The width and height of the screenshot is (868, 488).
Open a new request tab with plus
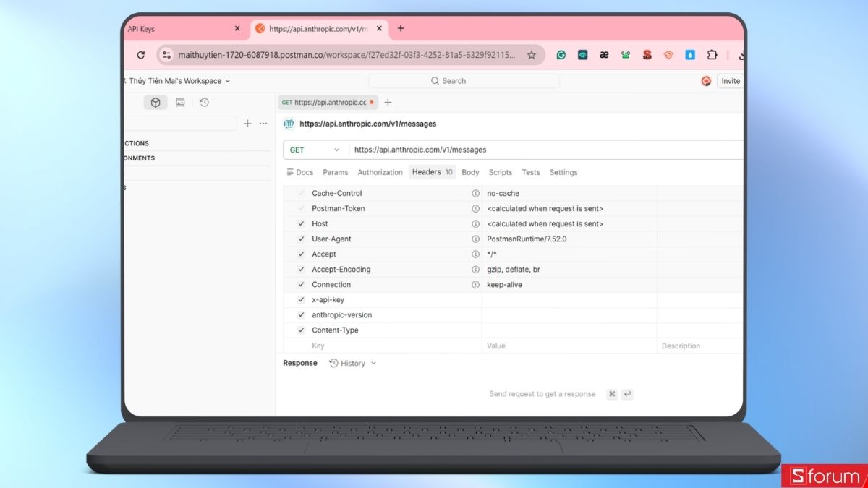(388, 103)
